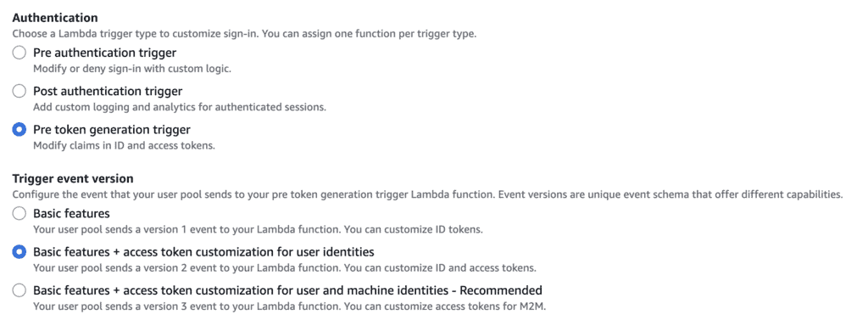Click the 'Pre authentication trigger' label text

104,53
